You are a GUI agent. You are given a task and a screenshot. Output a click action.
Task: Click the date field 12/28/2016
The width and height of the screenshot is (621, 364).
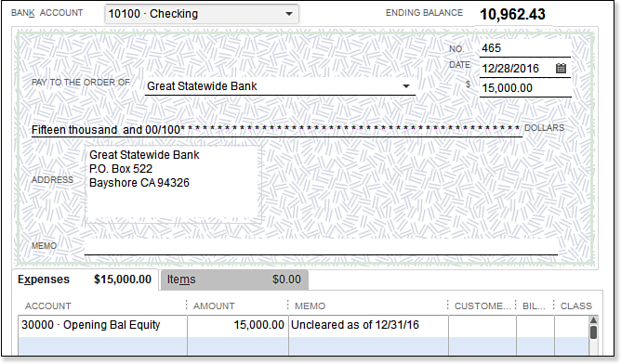click(x=517, y=69)
